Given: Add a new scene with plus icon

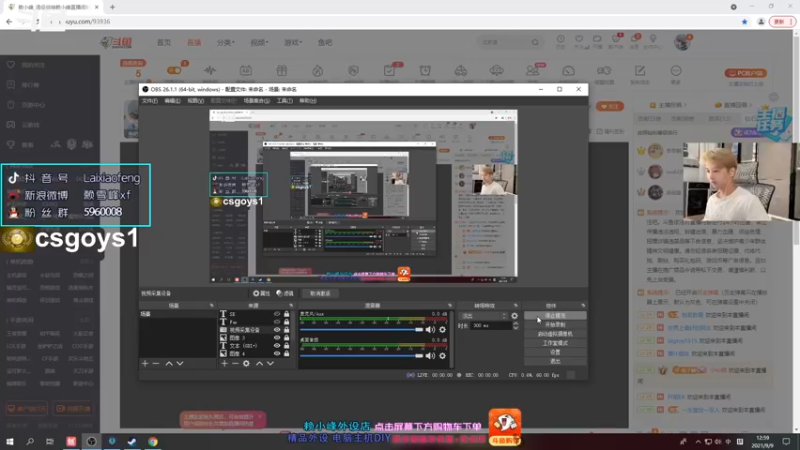Looking at the screenshot, I should [x=145, y=363].
